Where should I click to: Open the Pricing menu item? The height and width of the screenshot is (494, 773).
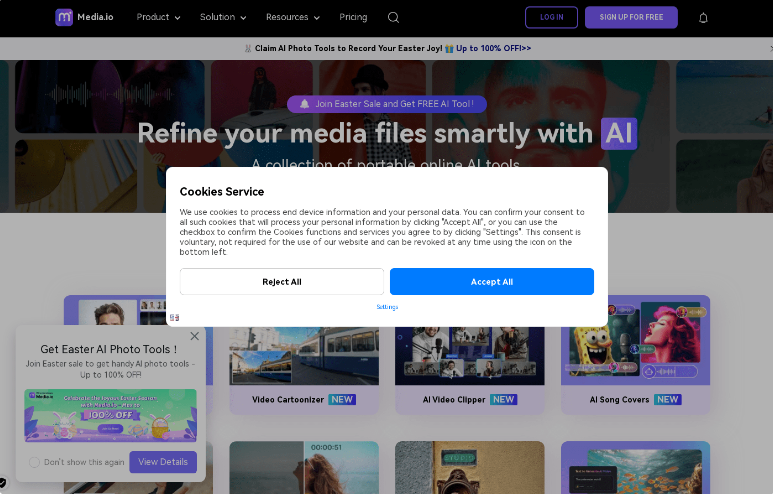click(353, 17)
